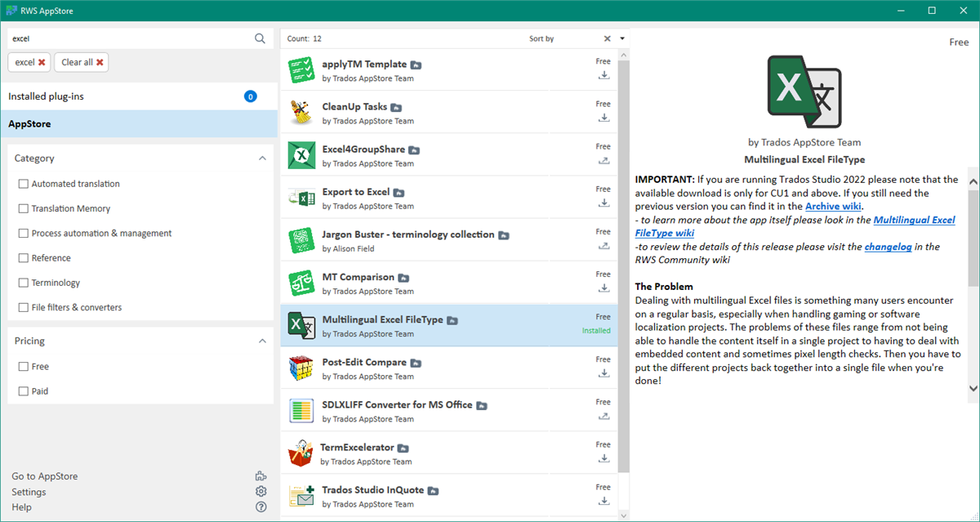
Task: Click plug-in list scroll-down arrow
Action: pyautogui.click(x=624, y=515)
